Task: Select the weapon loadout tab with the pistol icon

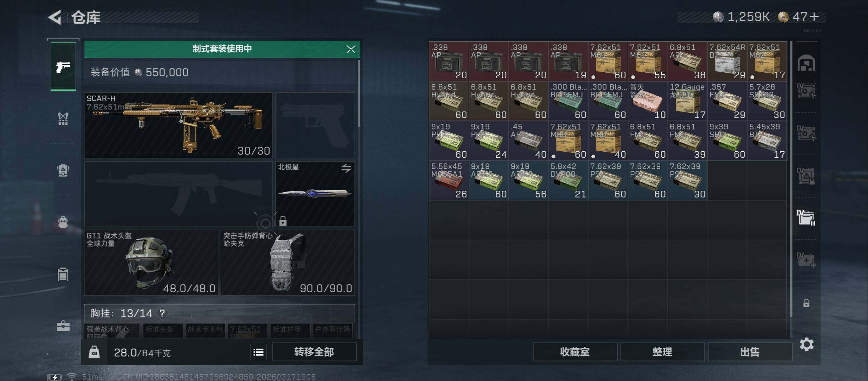Action: [63, 66]
